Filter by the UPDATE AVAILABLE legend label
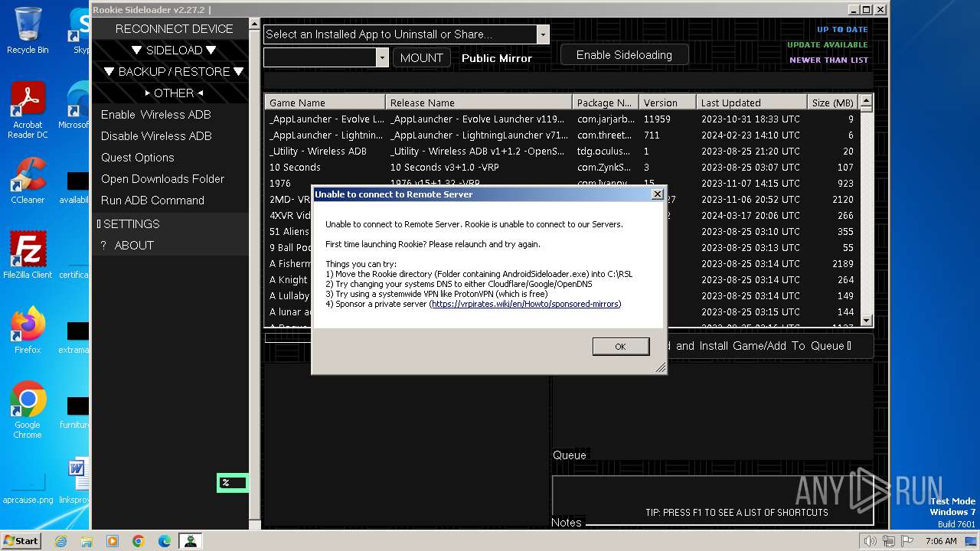980x551 pixels. pyautogui.click(x=828, y=45)
